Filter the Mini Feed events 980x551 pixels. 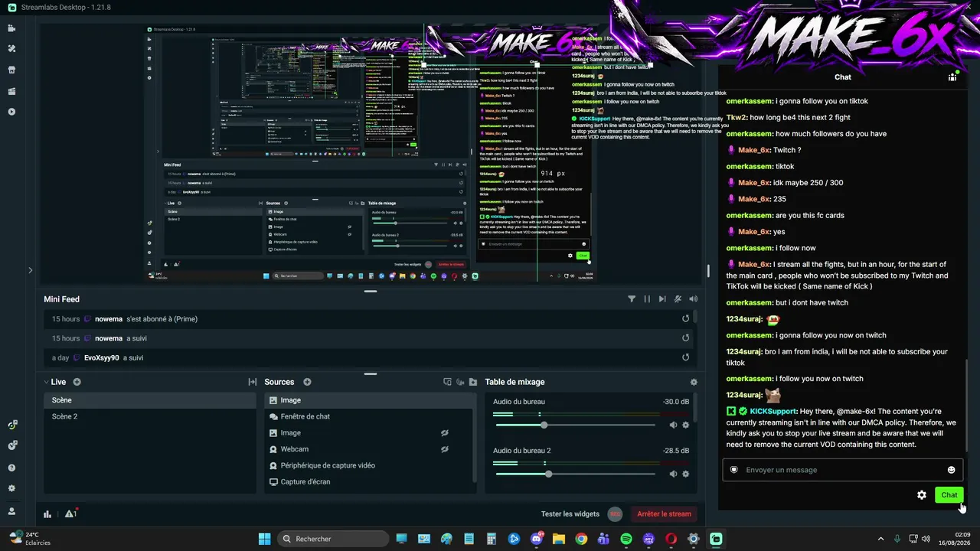632,299
